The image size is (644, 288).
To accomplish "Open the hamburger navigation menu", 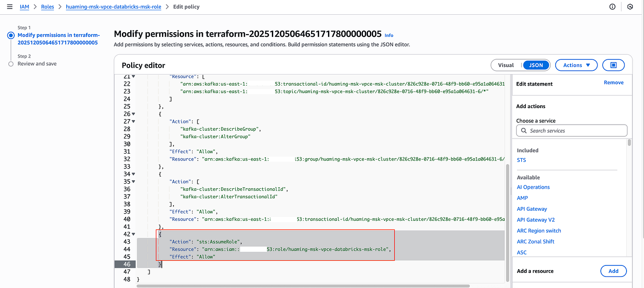I will pos(10,7).
